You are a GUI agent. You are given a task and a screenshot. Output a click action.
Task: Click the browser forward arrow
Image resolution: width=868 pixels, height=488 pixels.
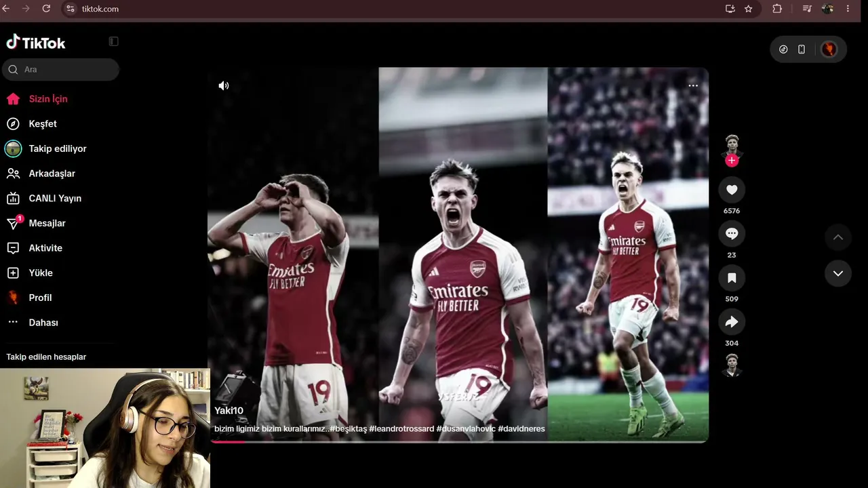point(26,9)
